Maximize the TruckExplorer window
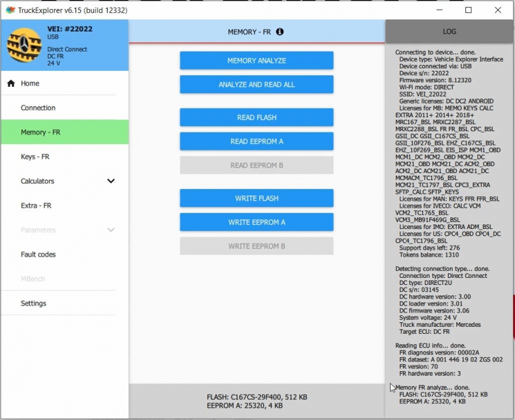 [469, 10]
